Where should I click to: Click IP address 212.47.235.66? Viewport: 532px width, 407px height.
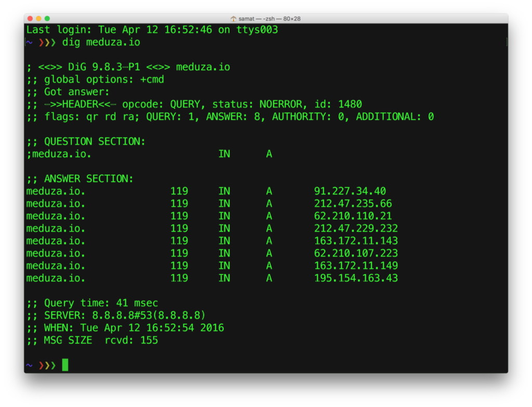pyautogui.click(x=353, y=204)
